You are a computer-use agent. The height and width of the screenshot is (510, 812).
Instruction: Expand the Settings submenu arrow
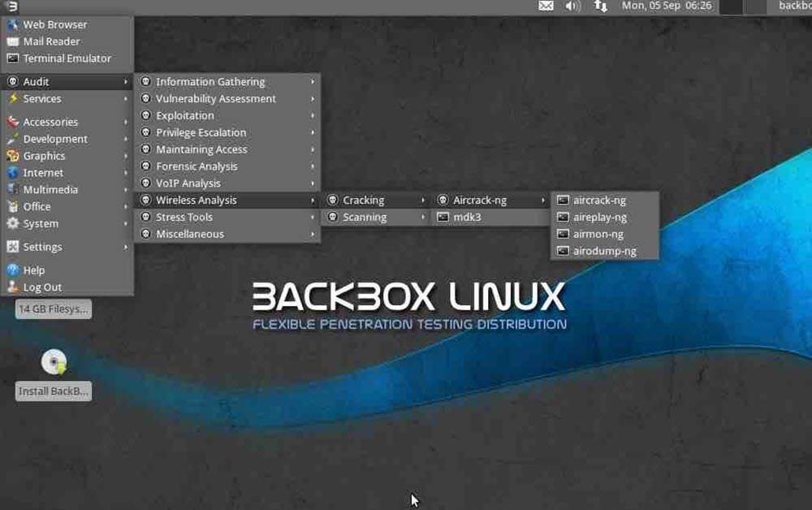125,247
